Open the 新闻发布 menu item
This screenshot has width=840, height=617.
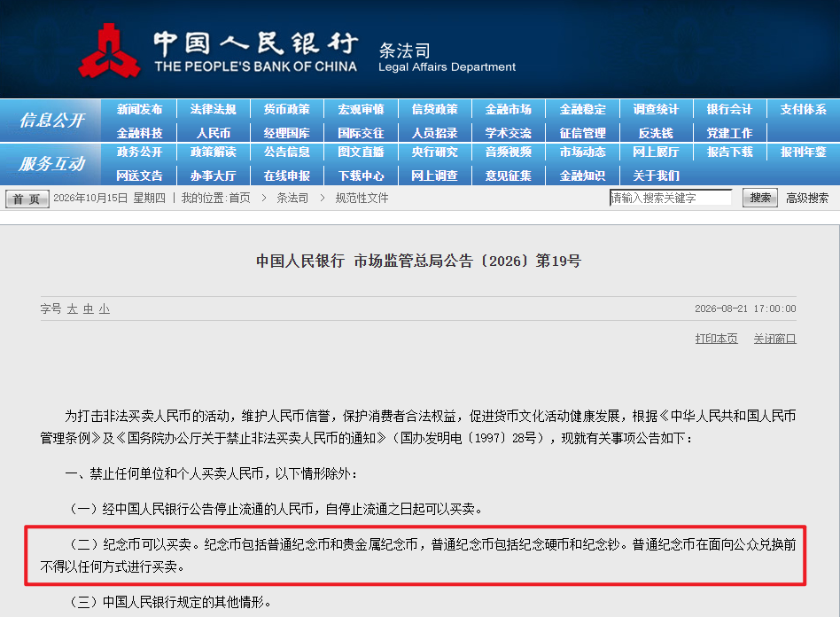[139, 109]
